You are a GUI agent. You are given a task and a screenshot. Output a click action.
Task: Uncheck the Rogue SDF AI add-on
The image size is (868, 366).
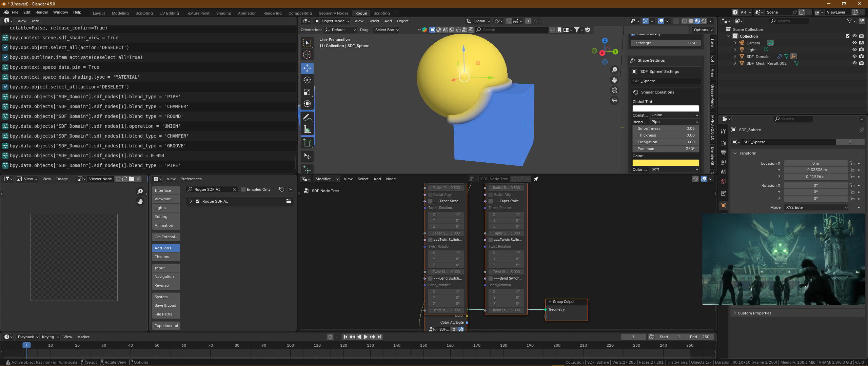tap(198, 201)
